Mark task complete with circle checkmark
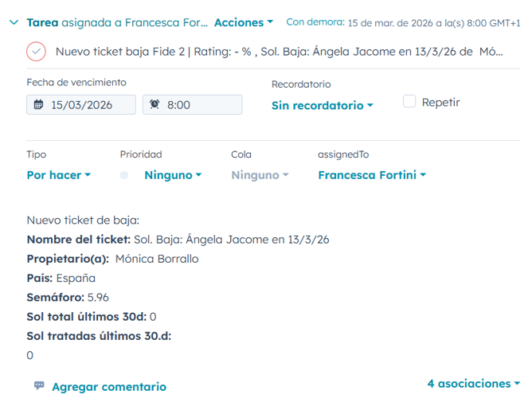 [36, 52]
